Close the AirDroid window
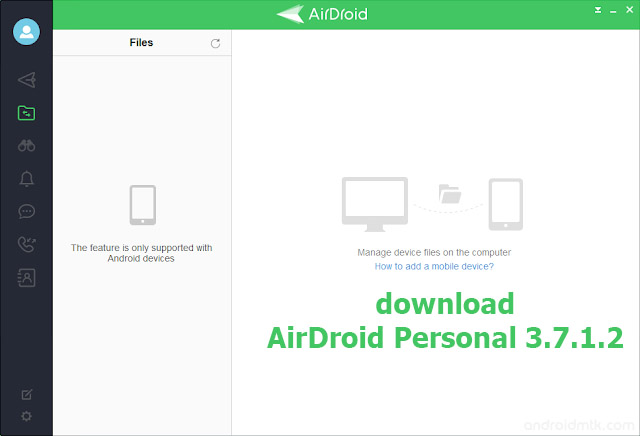 (x=630, y=10)
